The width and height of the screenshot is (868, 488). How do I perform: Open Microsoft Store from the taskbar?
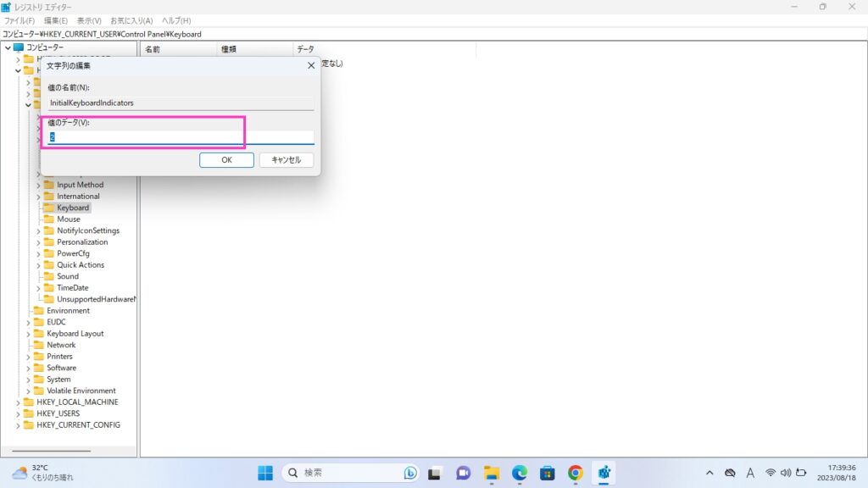pos(547,473)
